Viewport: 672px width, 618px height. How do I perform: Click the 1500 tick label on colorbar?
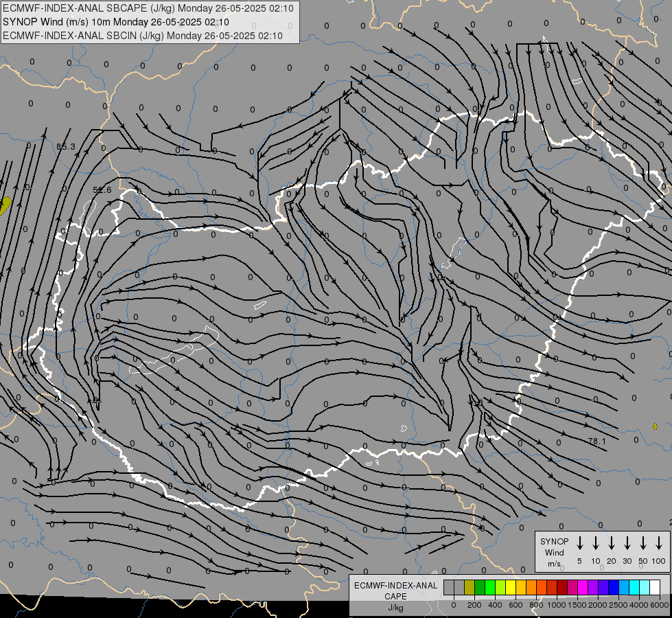point(577,605)
